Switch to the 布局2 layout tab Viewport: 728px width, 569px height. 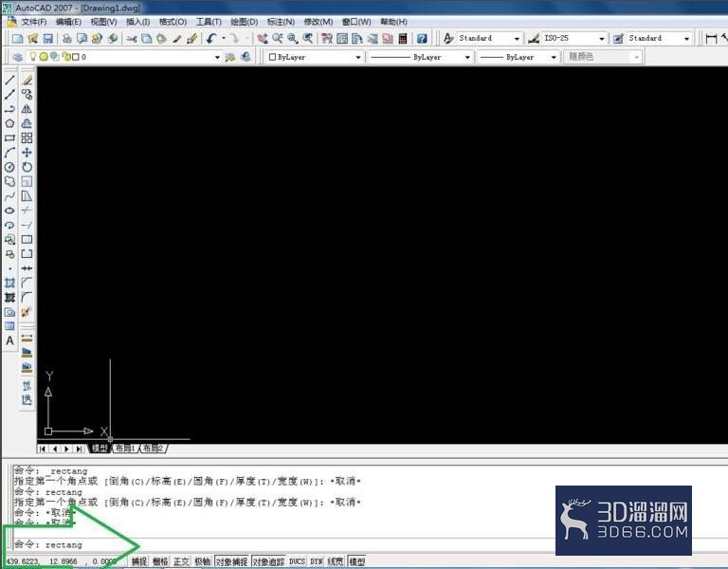pos(153,449)
